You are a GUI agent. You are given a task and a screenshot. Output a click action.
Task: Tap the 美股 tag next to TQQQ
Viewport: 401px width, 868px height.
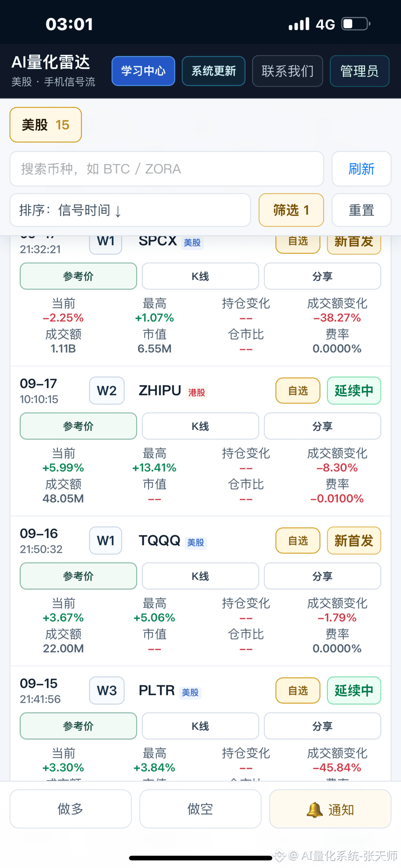196,542
